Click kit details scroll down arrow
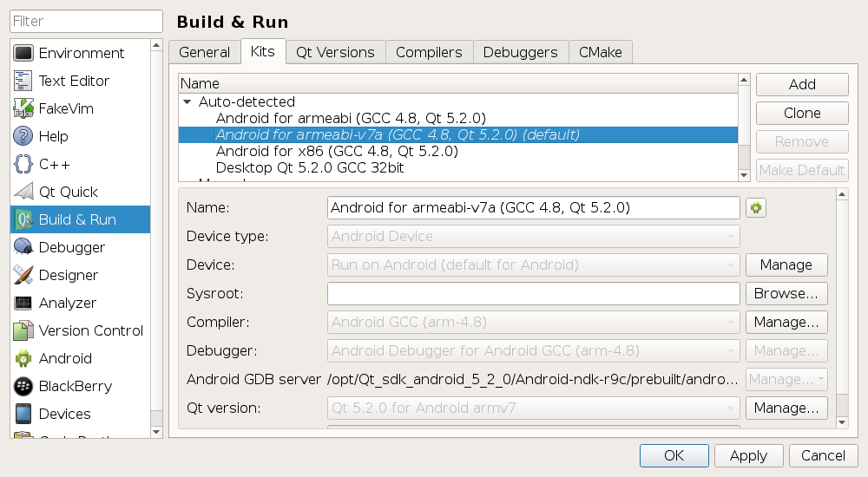Viewport: 868px width, 477px height. (842, 422)
